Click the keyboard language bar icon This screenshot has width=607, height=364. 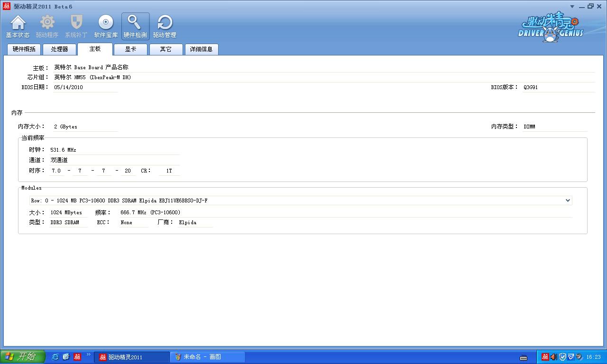[x=524, y=357]
